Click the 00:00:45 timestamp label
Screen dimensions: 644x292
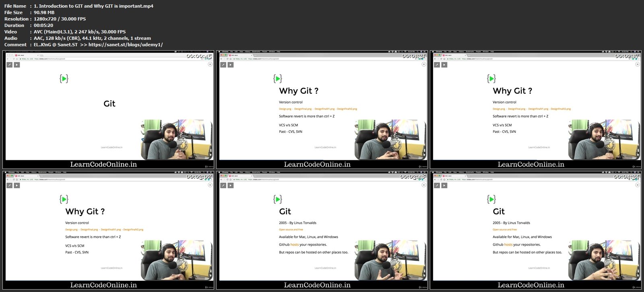coord(199,56)
